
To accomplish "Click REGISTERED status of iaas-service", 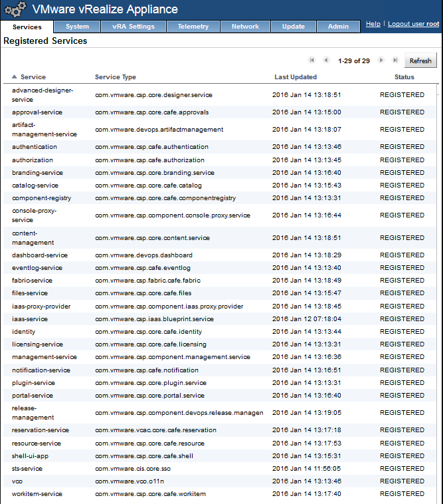I will pyautogui.click(x=402, y=319).
